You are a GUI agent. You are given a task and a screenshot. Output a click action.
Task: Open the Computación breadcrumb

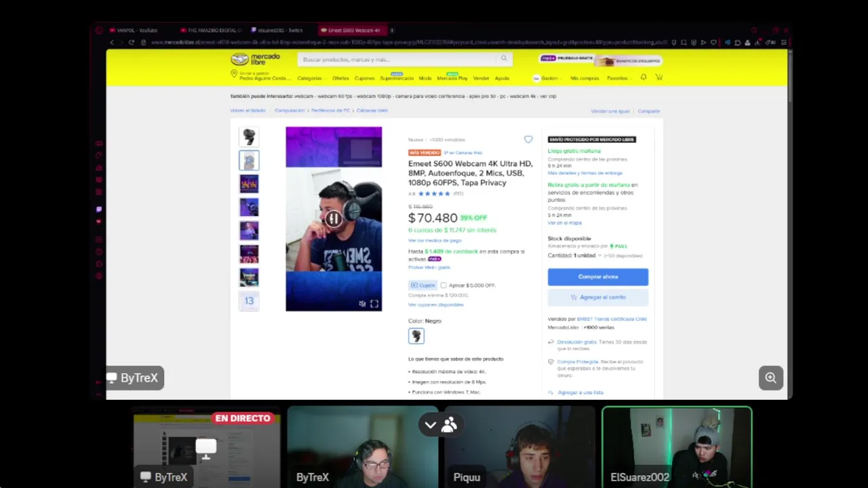pyautogui.click(x=290, y=110)
